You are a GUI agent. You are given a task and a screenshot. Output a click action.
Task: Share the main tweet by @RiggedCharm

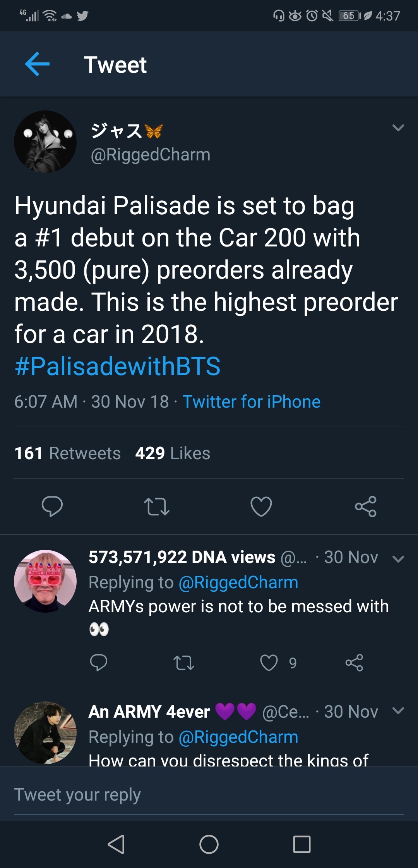[366, 506]
